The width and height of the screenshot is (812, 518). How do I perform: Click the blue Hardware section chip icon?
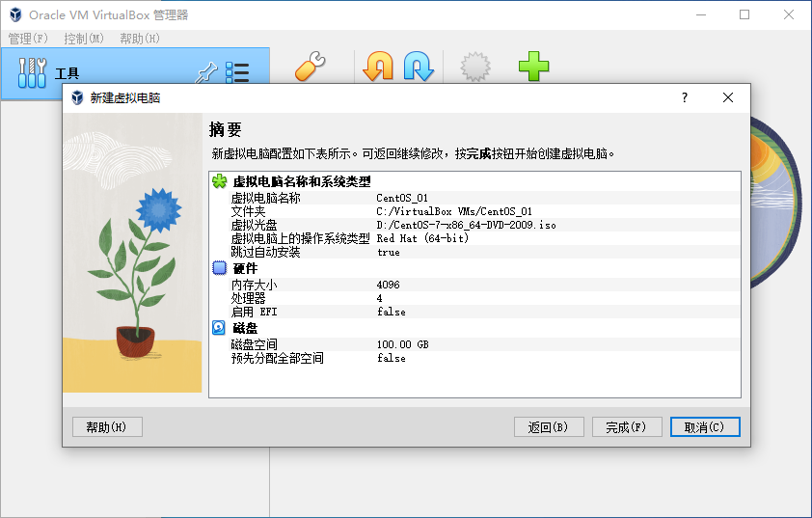point(220,268)
